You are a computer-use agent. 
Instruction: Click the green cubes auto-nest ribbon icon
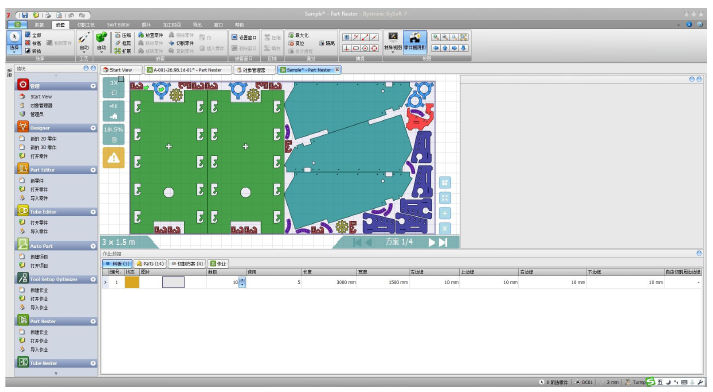click(x=101, y=37)
